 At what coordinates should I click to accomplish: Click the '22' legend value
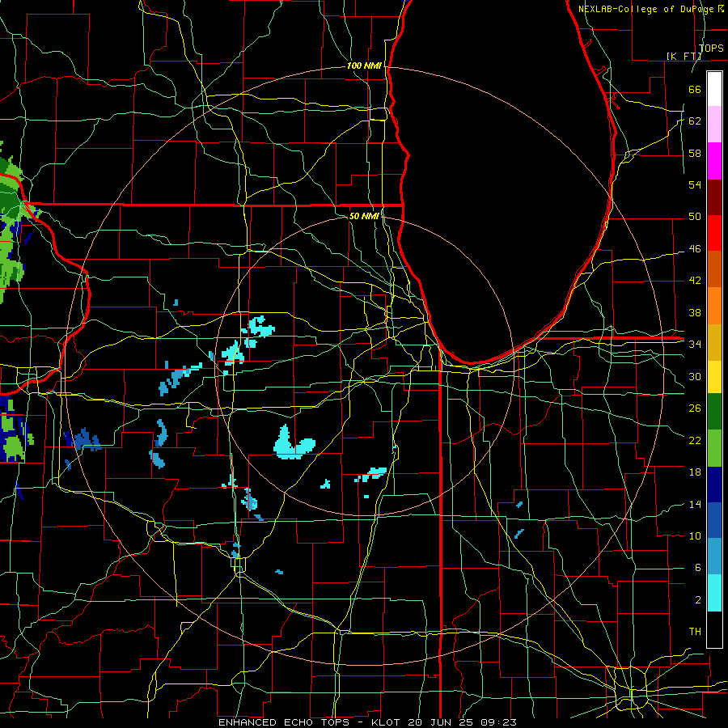695,441
